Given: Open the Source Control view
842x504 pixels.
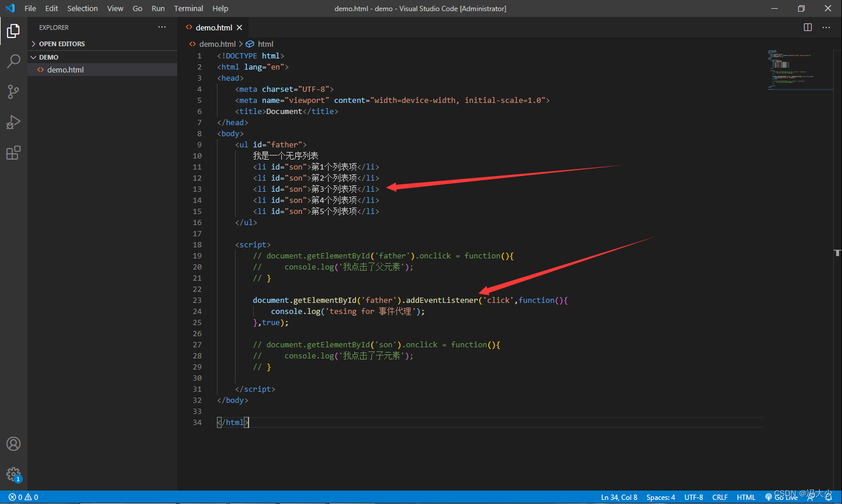Looking at the screenshot, I should 13,92.
